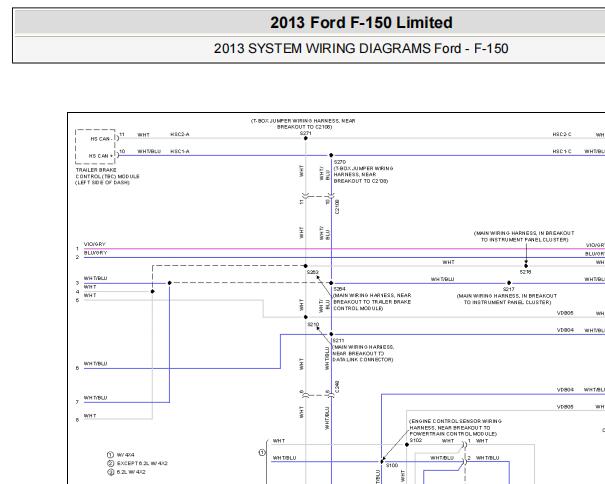Click the circled 1 bracket marker left of S100
The width and height of the screenshot is (605, 484).
pos(262,452)
